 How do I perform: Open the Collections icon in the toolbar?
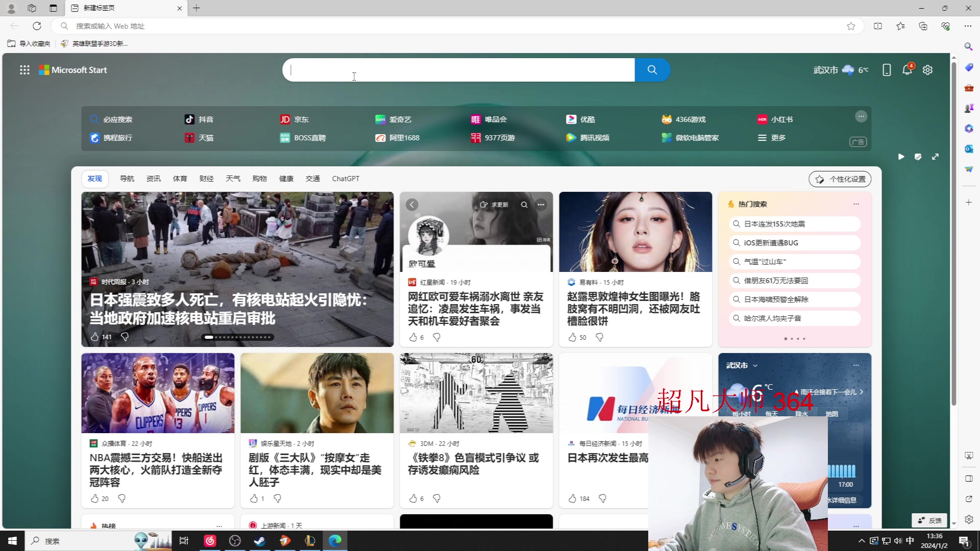923,26
